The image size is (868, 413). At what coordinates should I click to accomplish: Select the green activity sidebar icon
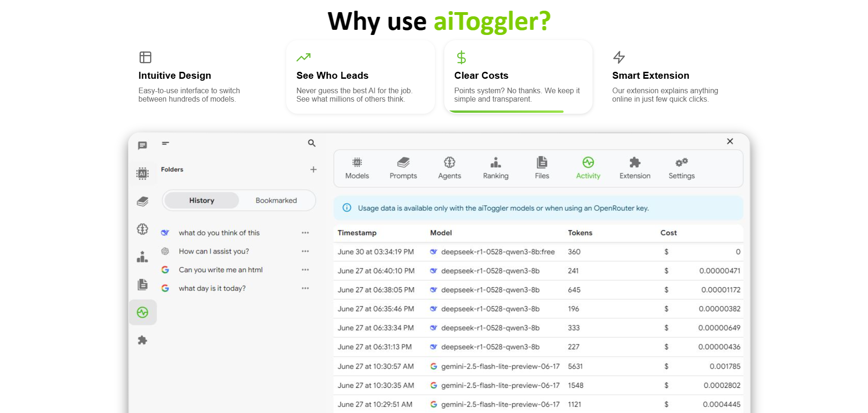(143, 312)
